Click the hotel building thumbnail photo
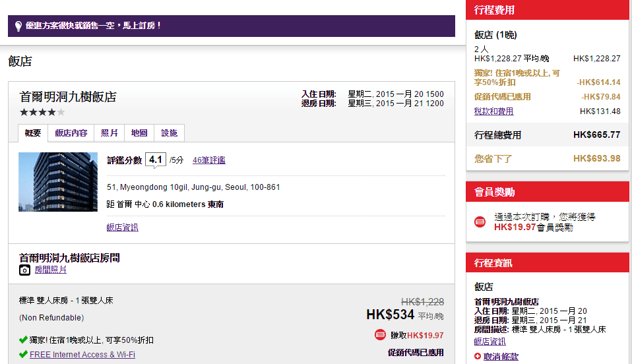Screen dimensions: 632x364 pyautogui.click(x=49, y=182)
